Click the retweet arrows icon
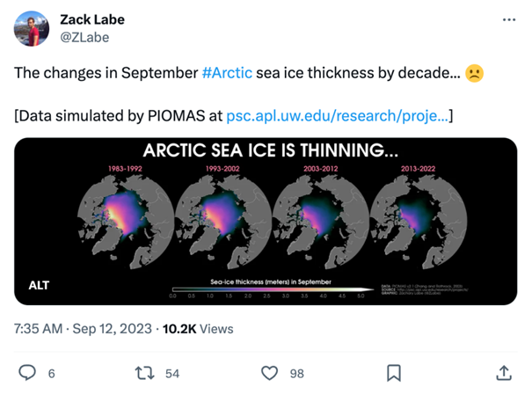The width and height of the screenshot is (532, 394). pyautogui.click(x=145, y=373)
